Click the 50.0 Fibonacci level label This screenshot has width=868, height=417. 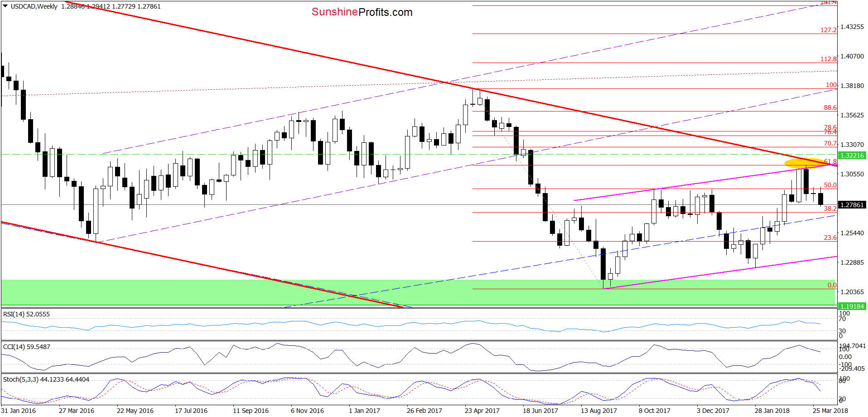830,185
